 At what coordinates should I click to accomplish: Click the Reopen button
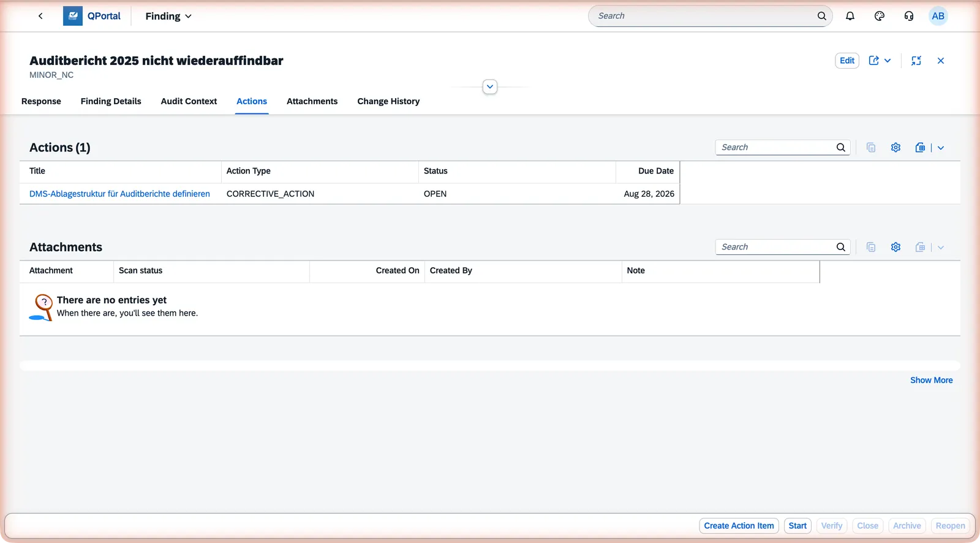(951, 526)
